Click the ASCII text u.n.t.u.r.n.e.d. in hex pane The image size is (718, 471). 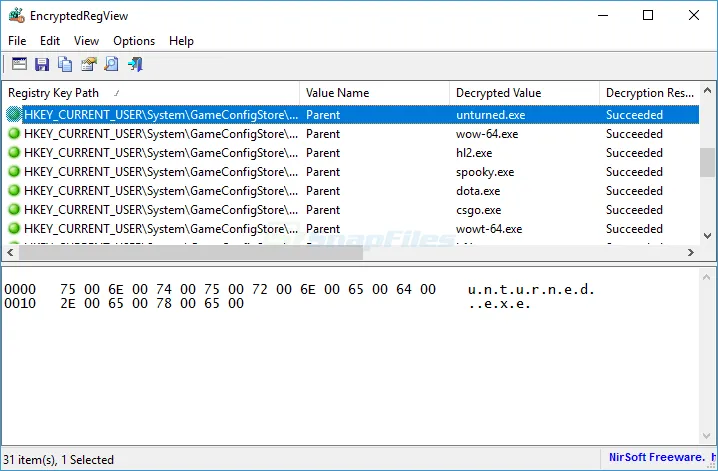click(531, 289)
